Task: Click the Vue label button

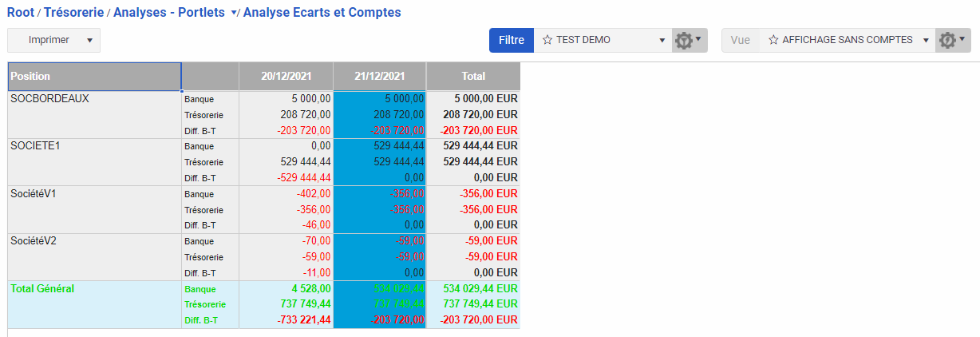Action: coord(740,40)
